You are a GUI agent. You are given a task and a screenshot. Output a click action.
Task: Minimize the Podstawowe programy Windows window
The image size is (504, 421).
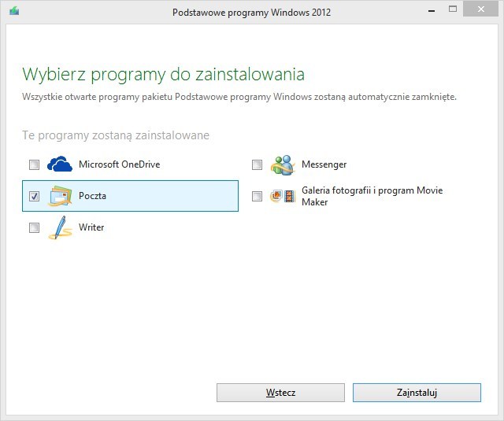[432, 9]
